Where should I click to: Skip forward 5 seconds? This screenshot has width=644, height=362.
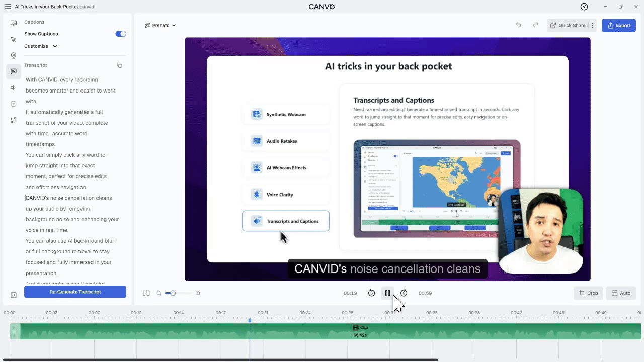point(404,293)
